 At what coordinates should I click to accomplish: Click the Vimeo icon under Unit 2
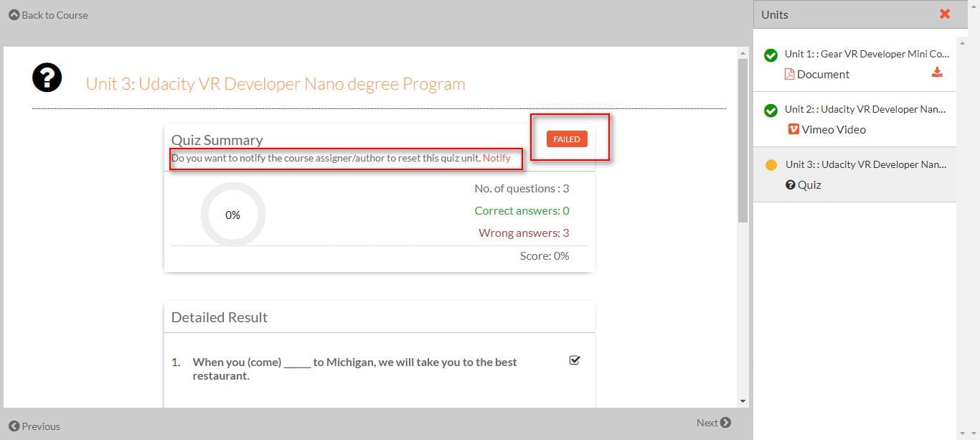point(793,129)
